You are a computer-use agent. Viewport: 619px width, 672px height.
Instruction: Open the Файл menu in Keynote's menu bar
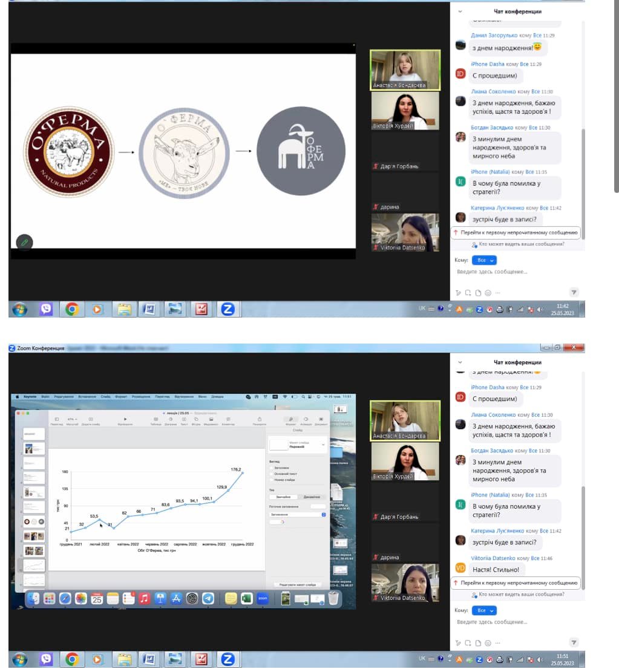pyautogui.click(x=45, y=397)
